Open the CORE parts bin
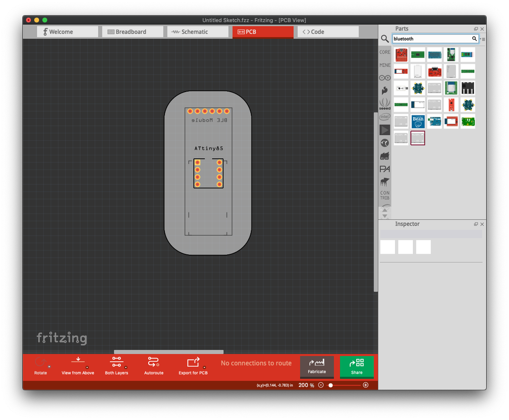This screenshot has height=420, width=509. (385, 52)
